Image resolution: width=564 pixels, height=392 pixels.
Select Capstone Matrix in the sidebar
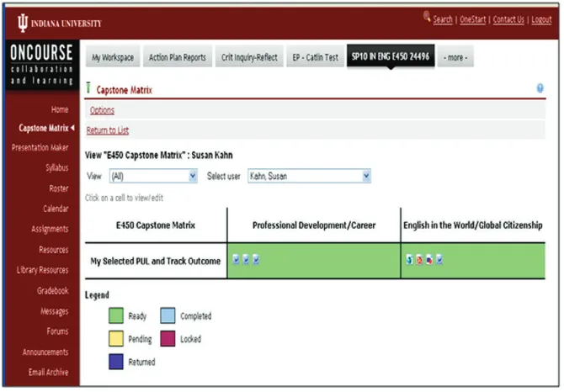point(44,128)
